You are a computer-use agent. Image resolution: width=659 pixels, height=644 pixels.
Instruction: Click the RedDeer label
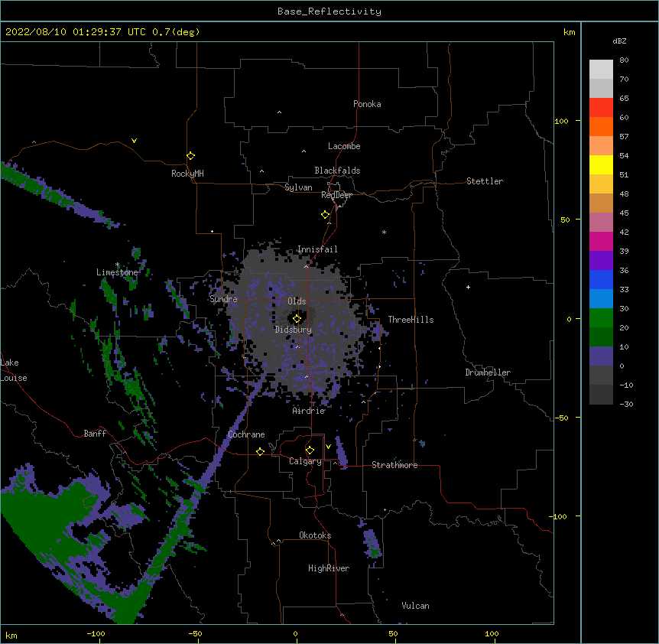pos(336,195)
